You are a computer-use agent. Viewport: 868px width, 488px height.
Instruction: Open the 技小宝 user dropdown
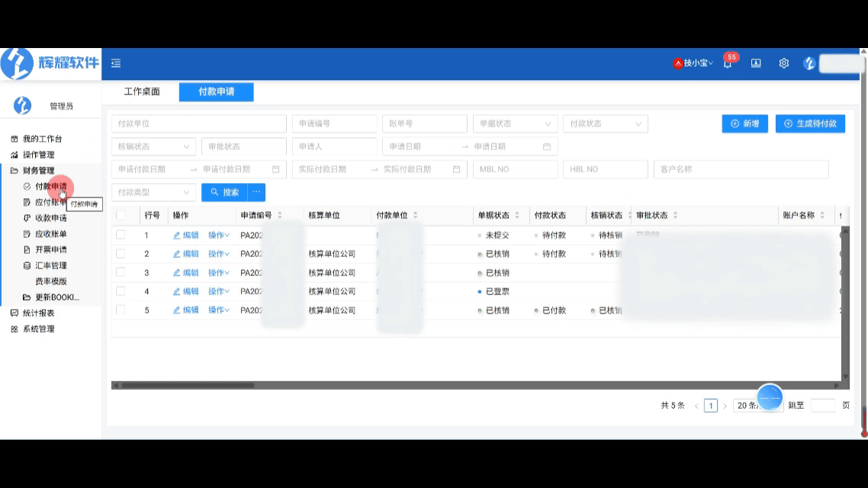[x=693, y=63]
